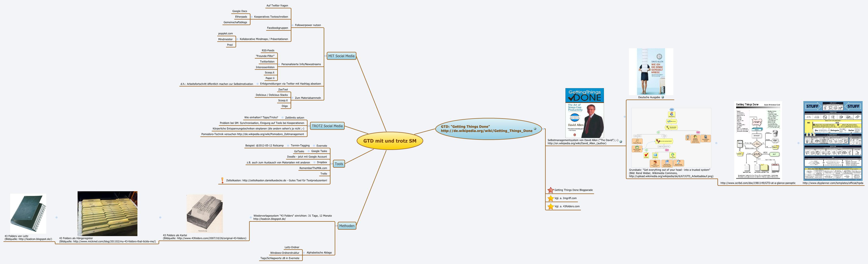Click the red star beside Getting Things Done Blogparade
Image resolution: width=868 pixels, height=264 pixels.
point(551,190)
